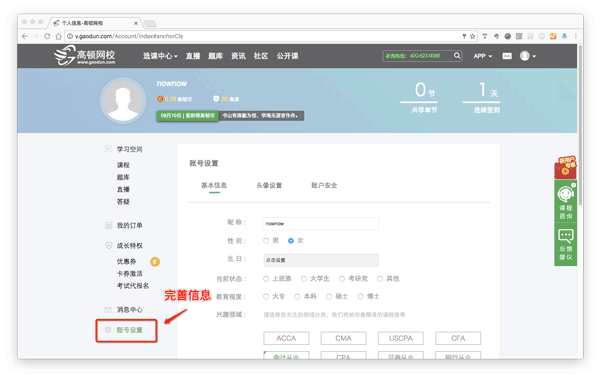This screenshot has height=379, width=600.
Task: Switch to the 账户安全 tab
Action: 324,185
